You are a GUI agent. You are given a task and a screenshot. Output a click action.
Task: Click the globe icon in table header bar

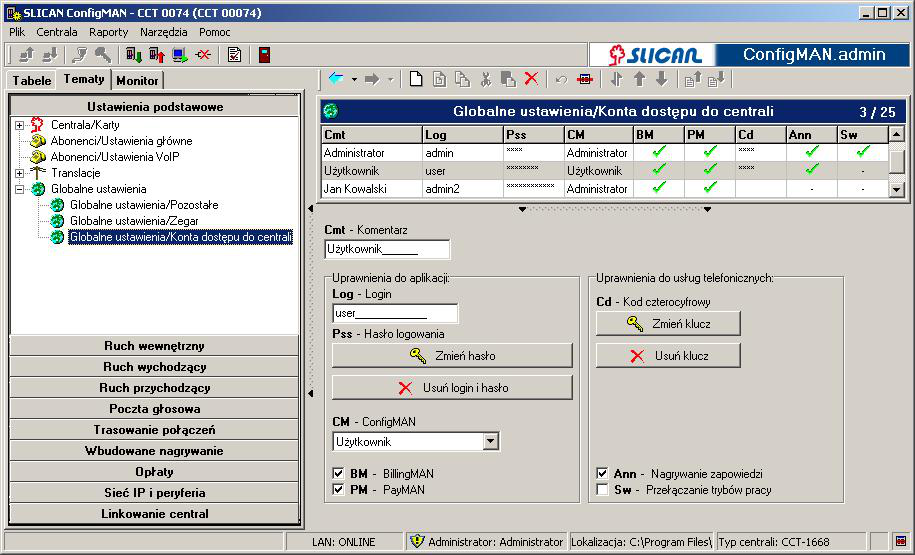[331, 111]
